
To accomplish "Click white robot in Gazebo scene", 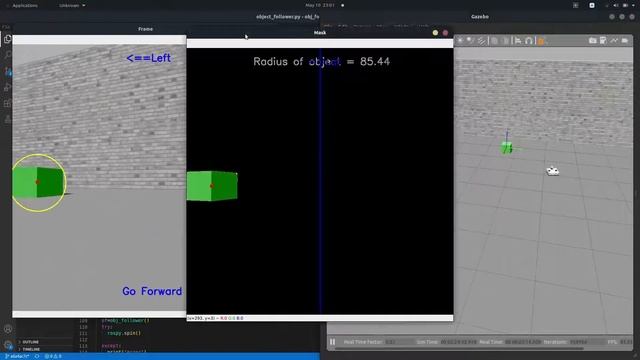I will click(x=553, y=171).
